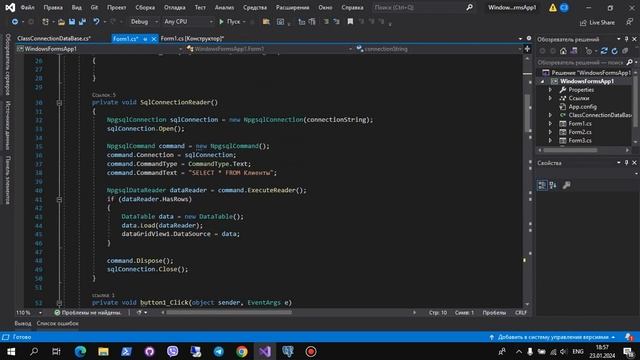Click the red recording app taskbar icon
The image size is (640, 360).
pos(311,351)
